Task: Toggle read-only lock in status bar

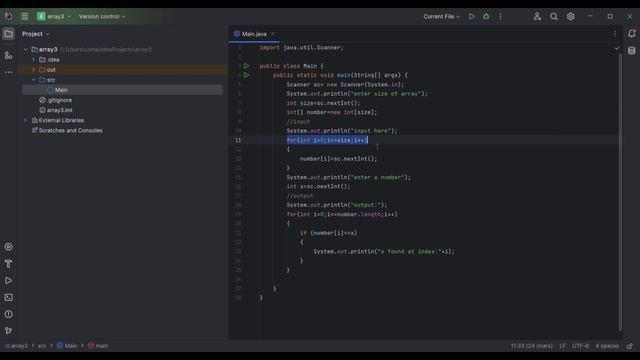Action: point(630,346)
